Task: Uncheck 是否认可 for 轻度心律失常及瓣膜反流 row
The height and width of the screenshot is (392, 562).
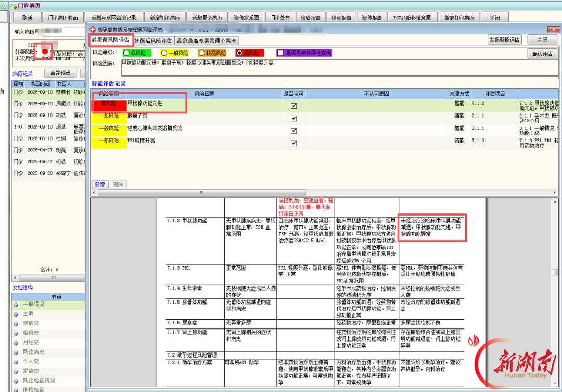Action: (x=293, y=131)
